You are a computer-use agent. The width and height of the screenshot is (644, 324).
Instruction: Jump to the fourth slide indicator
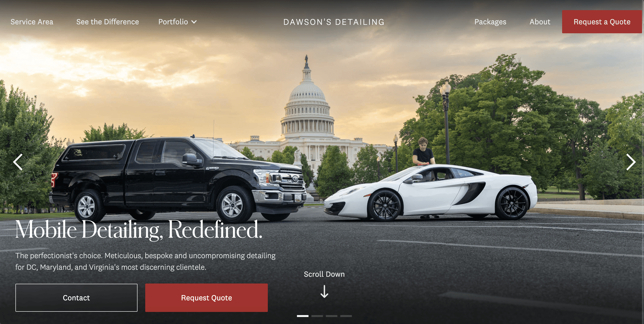pos(346,316)
